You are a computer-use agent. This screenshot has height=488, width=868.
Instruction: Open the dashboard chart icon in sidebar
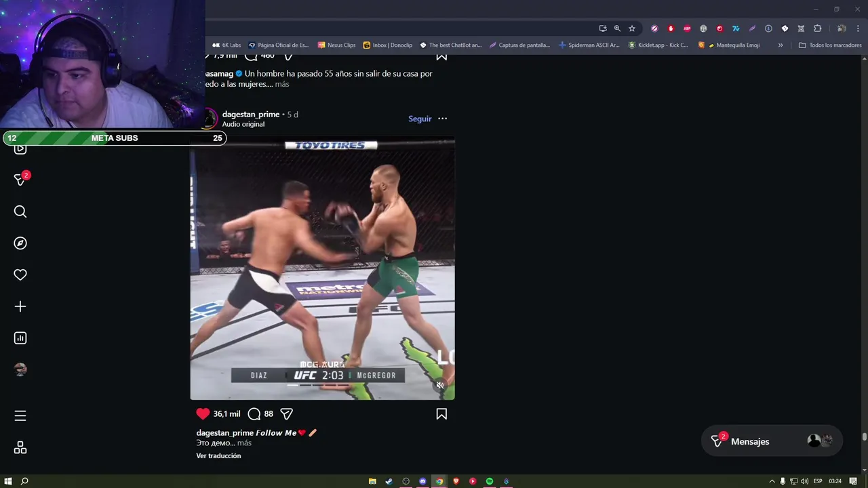[x=20, y=338]
